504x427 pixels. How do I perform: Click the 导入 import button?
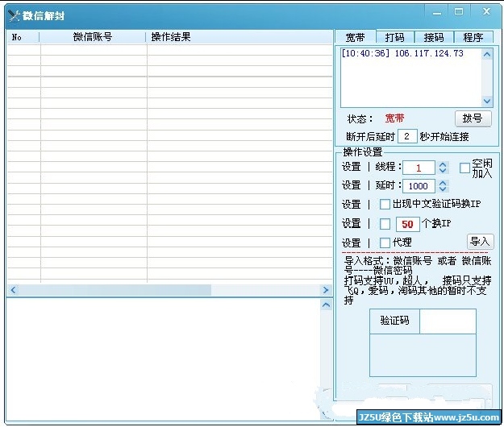tap(480, 241)
